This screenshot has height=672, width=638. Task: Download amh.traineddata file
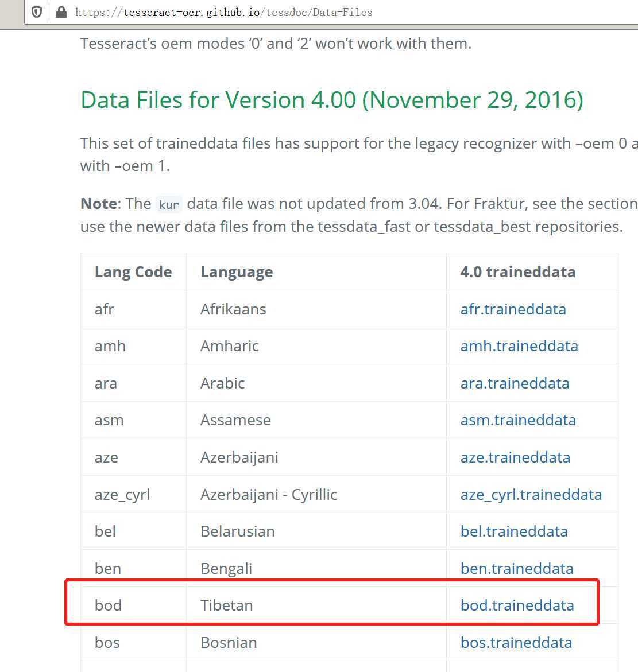(x=519, y=346)
